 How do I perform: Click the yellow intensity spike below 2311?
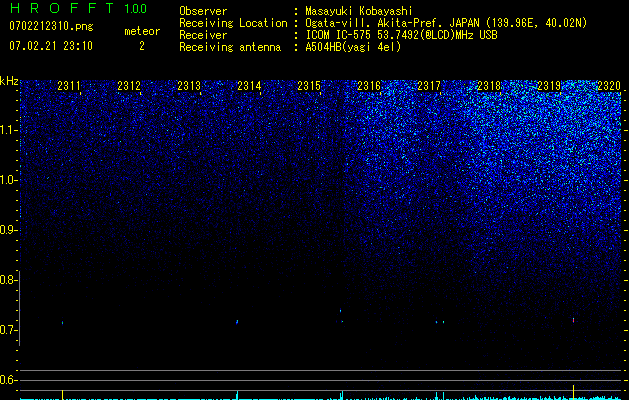point(62,394)
